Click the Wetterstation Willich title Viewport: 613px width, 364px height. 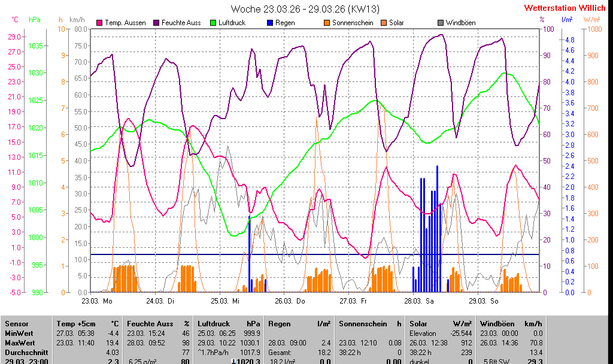(565, 8)
